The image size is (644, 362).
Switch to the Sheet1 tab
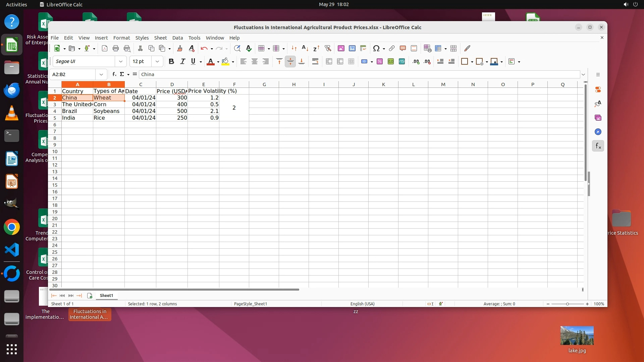point(106,296)
